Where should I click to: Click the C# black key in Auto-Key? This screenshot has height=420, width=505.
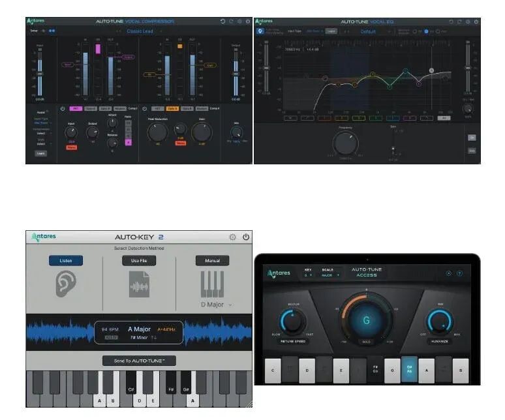130,382
